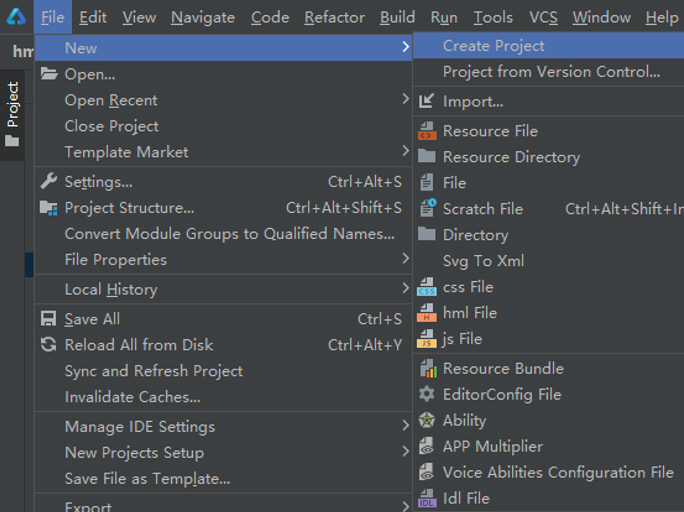Click the Ability icon in submenu

(x=427, y=421)
